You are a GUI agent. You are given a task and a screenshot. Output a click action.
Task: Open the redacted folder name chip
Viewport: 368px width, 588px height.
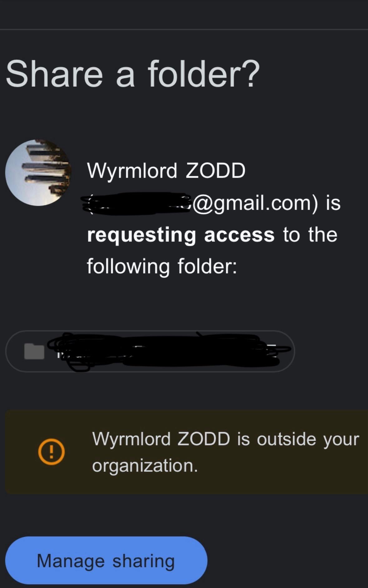pyautogui.click(x=150, y=351)
